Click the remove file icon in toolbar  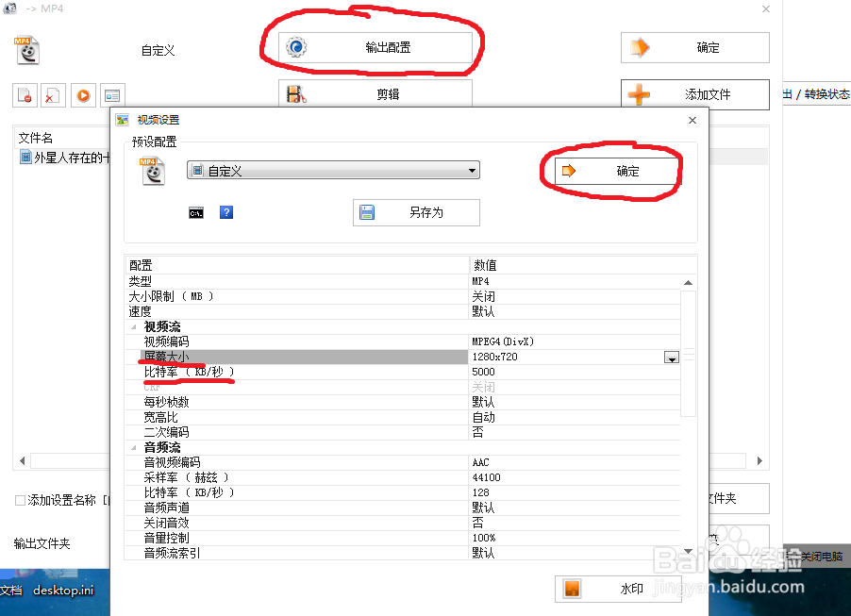pos(24,95)
